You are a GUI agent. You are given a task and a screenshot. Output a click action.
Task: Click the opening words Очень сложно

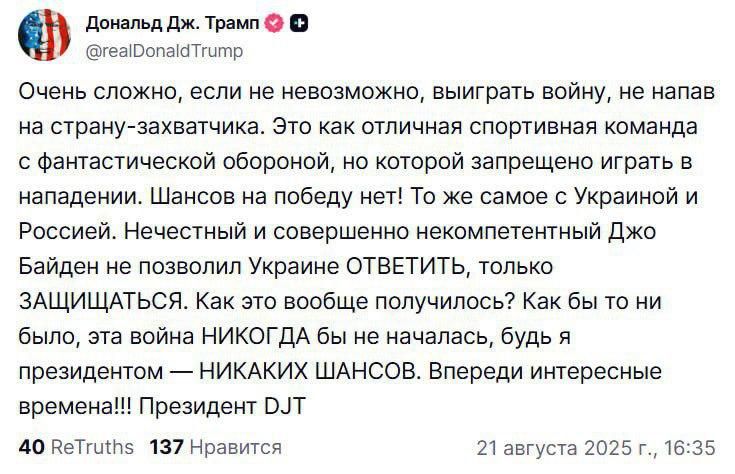click(99, 92)
